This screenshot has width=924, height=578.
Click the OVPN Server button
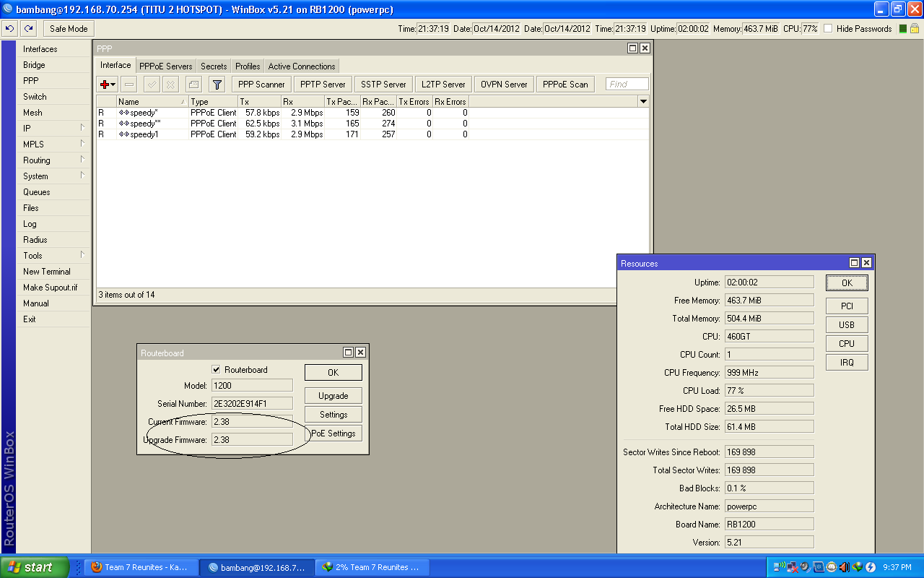[504, 85]
